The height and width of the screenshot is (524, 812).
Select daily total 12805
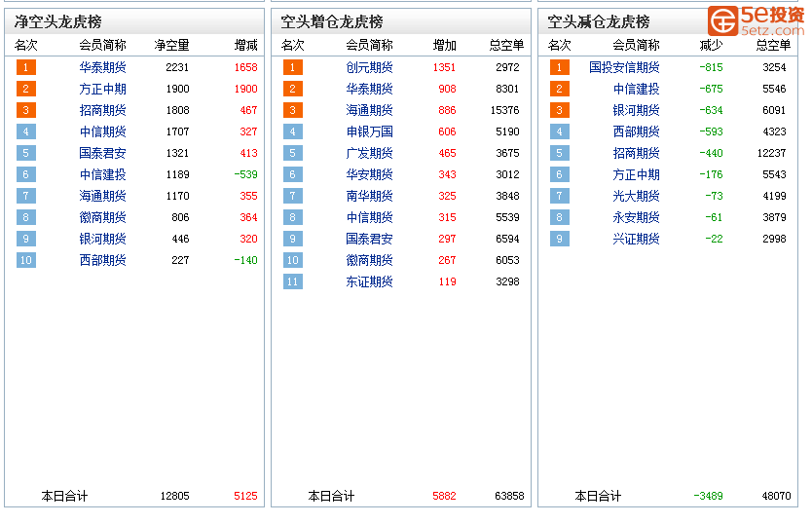[x=174, y=496]
